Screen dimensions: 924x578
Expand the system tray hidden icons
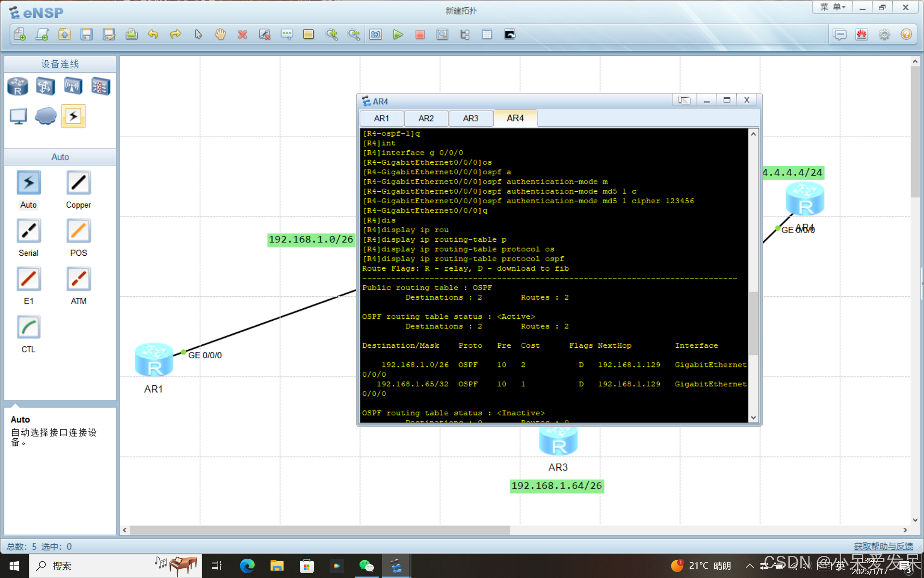749,566
